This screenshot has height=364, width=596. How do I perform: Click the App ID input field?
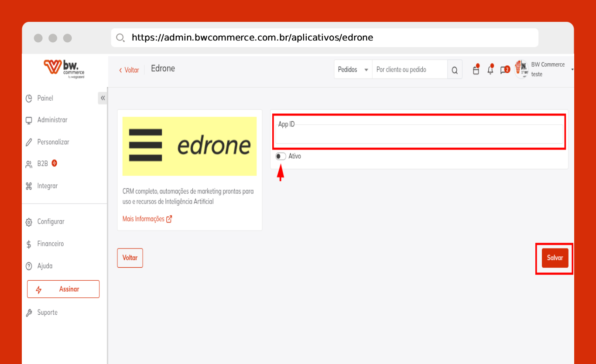pos(419,137)
